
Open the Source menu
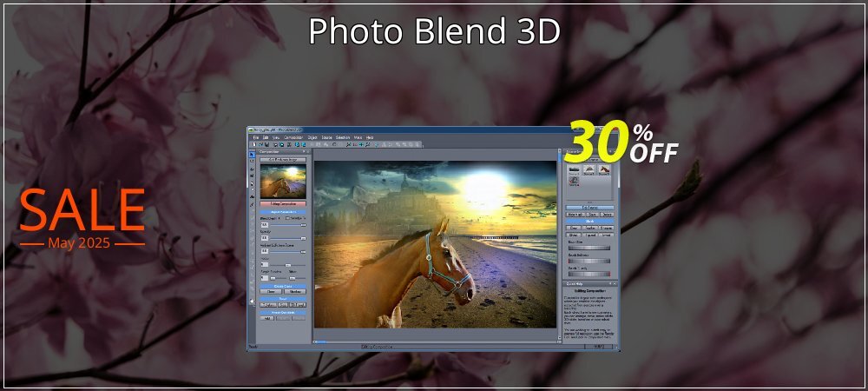point(326,137)
